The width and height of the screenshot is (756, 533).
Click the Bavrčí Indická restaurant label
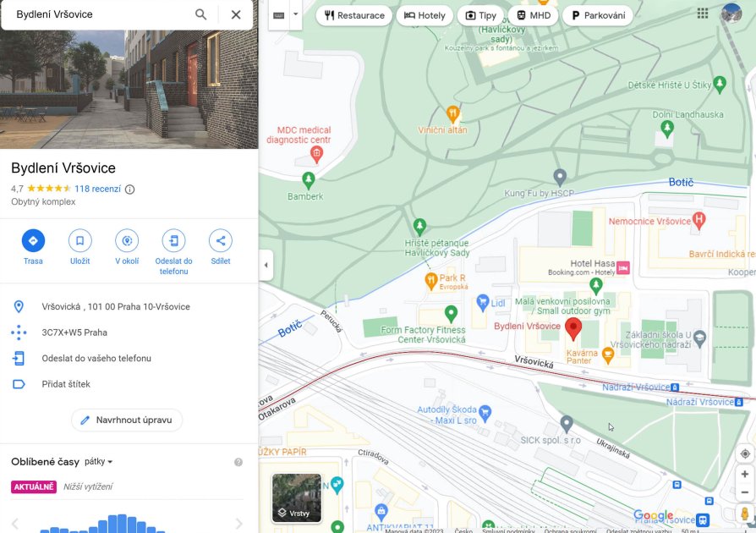coord(722,254)
